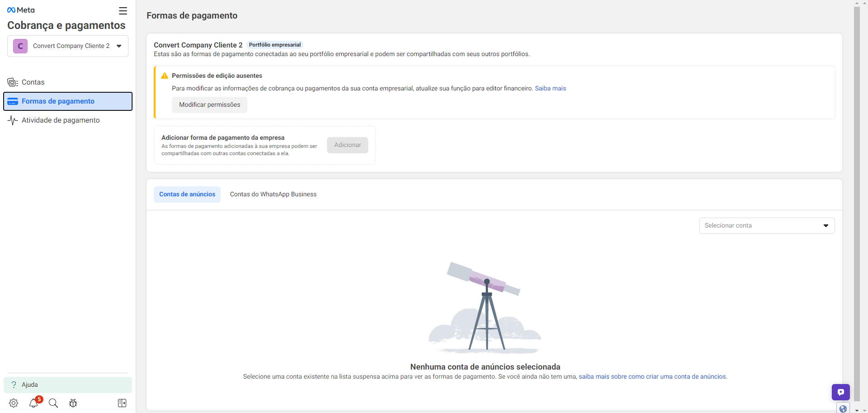Click the scrollbar up arrow
This screenshot has height=413, width=868.
(857, 3)
